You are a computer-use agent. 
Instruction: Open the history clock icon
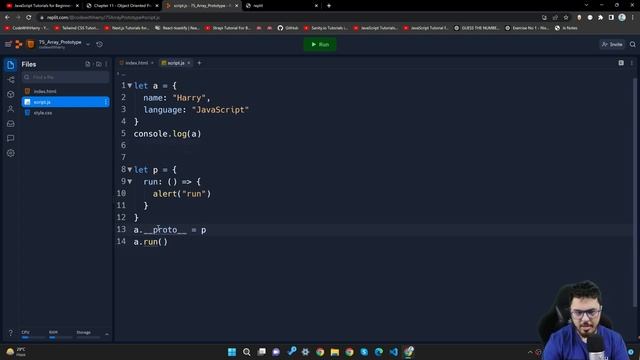(100, 44)
